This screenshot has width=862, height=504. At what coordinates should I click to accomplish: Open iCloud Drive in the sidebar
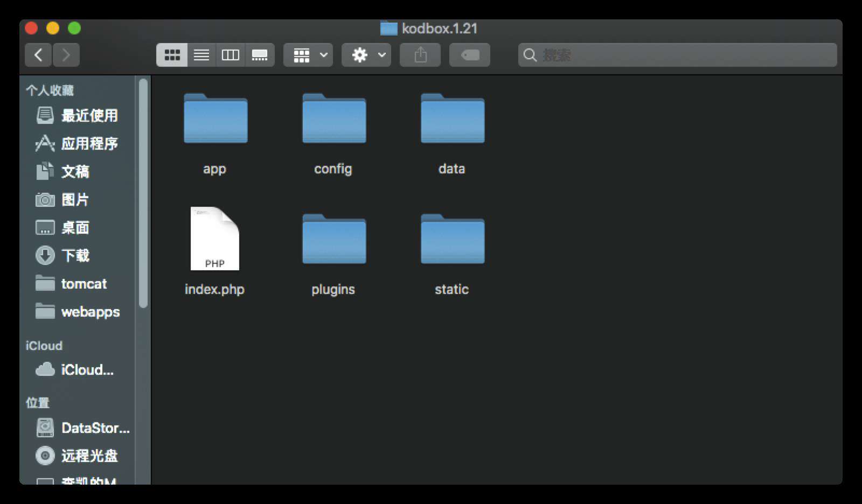tap(77, 369)
